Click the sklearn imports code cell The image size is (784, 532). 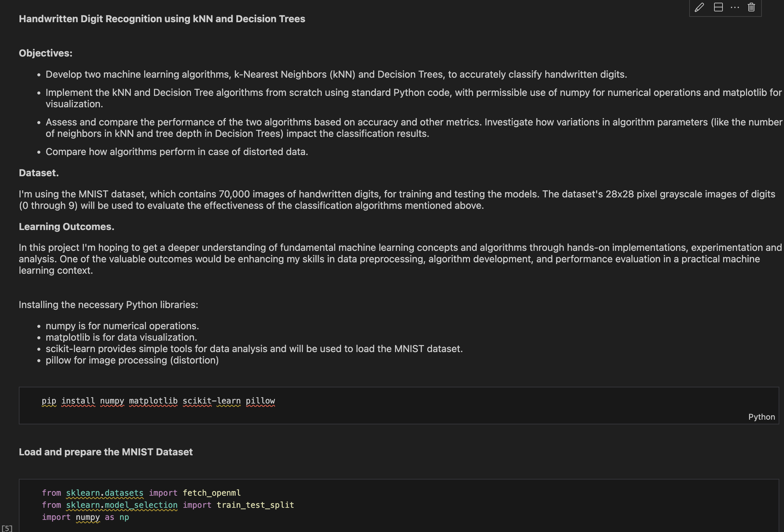click(x=399, y=505)
